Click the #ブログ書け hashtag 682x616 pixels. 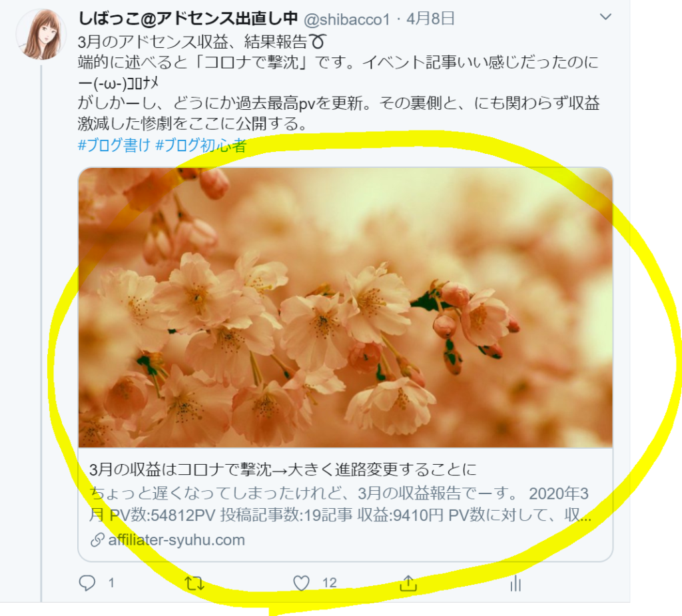114,145
